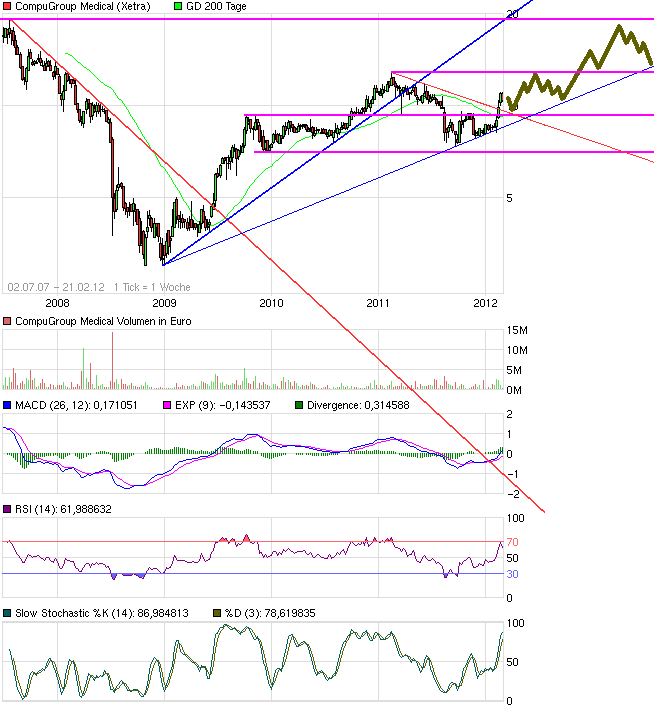Click the 2009 label on the time axis

point(164,303)
